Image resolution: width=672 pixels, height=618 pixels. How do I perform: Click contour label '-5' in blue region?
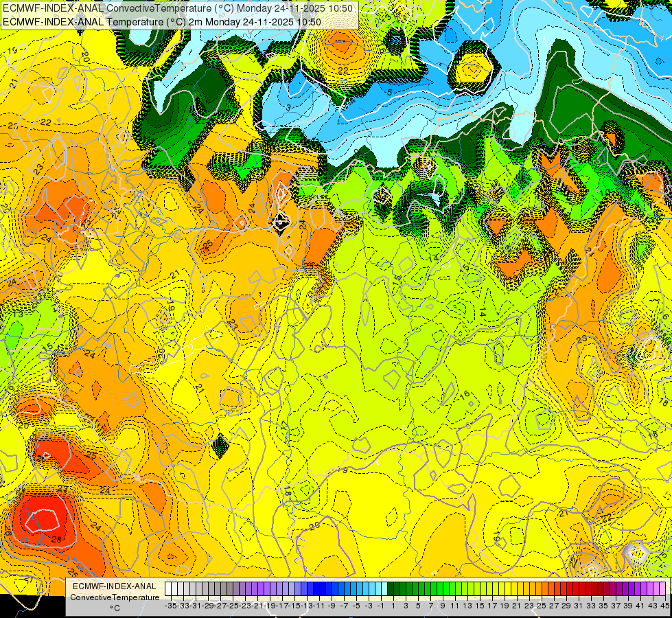point(389,92)
